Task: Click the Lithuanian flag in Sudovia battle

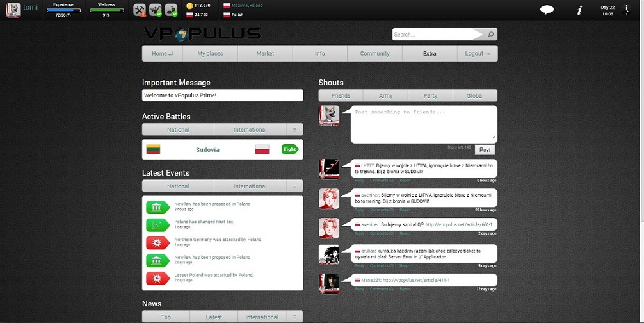Action: [153, 149]
